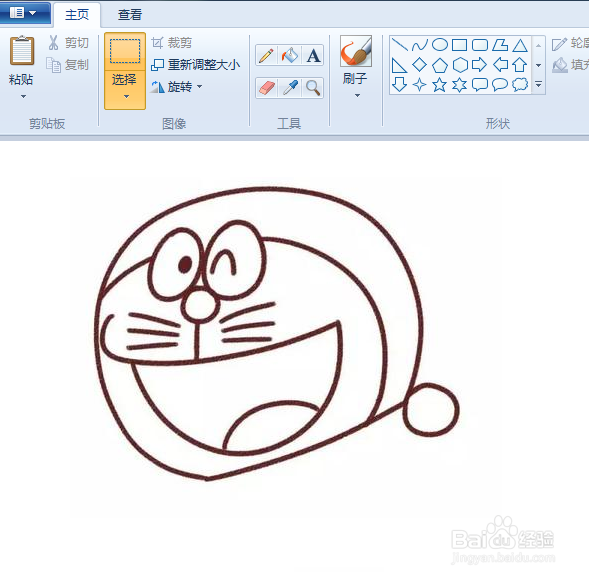Select the oval callout shape
589x579 pixels.
point(500,85)
